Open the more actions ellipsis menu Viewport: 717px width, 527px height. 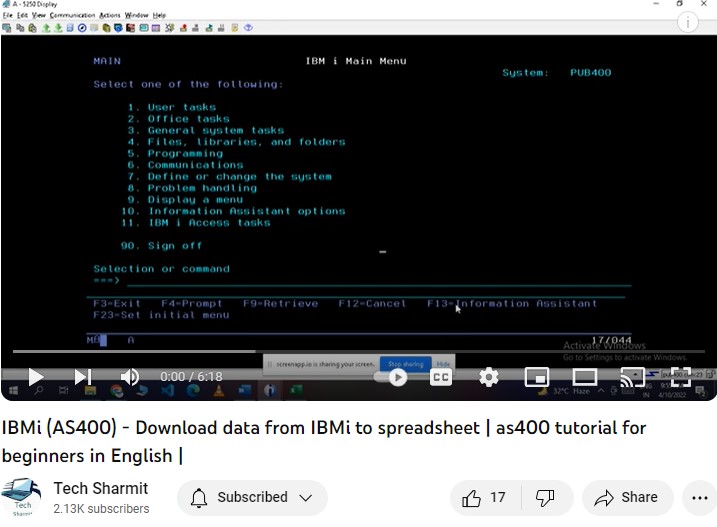tap(700, 498)
